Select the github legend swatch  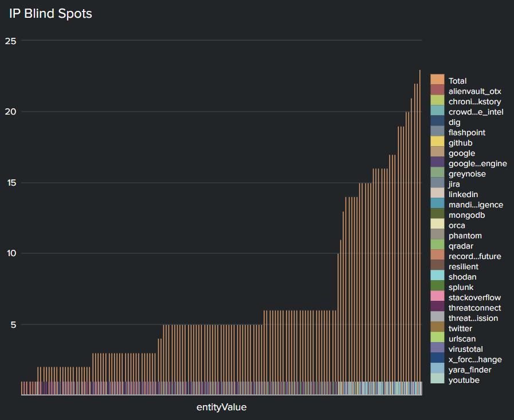[437, 142]
